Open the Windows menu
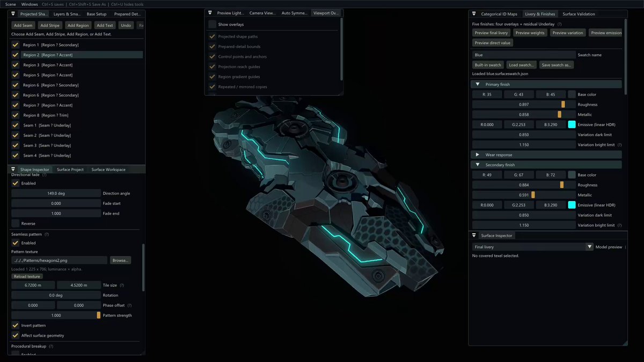This screenshot has height=362, width=644. click(30, 4)
